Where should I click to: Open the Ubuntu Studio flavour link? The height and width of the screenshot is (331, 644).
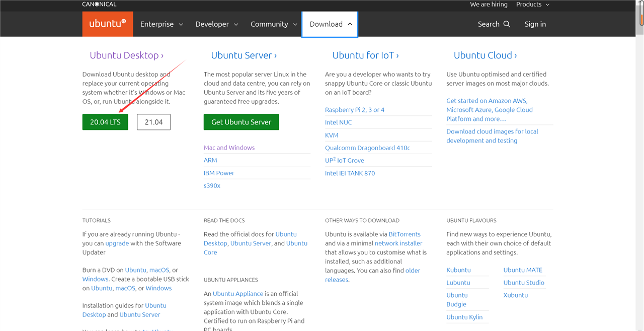point(524,283)
